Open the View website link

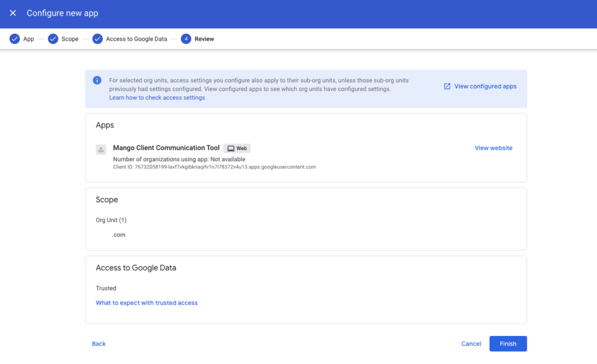click(x=493, y=148)
